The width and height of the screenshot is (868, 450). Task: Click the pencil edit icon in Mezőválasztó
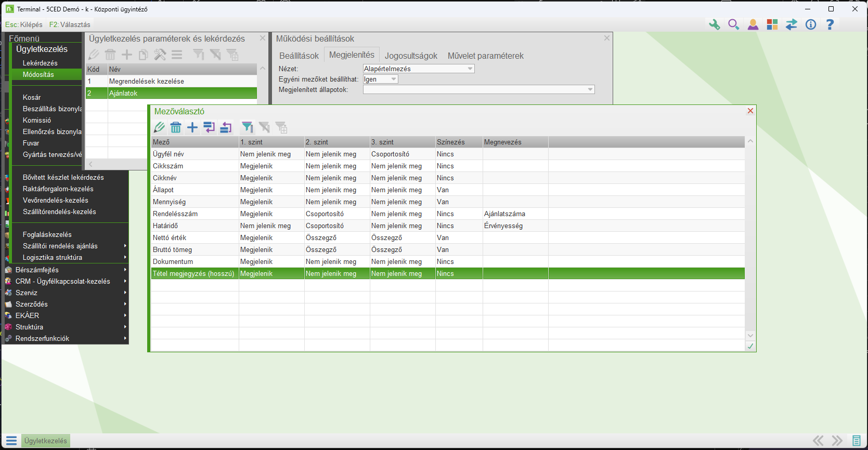pyautogui.click(x=159, y=127)
